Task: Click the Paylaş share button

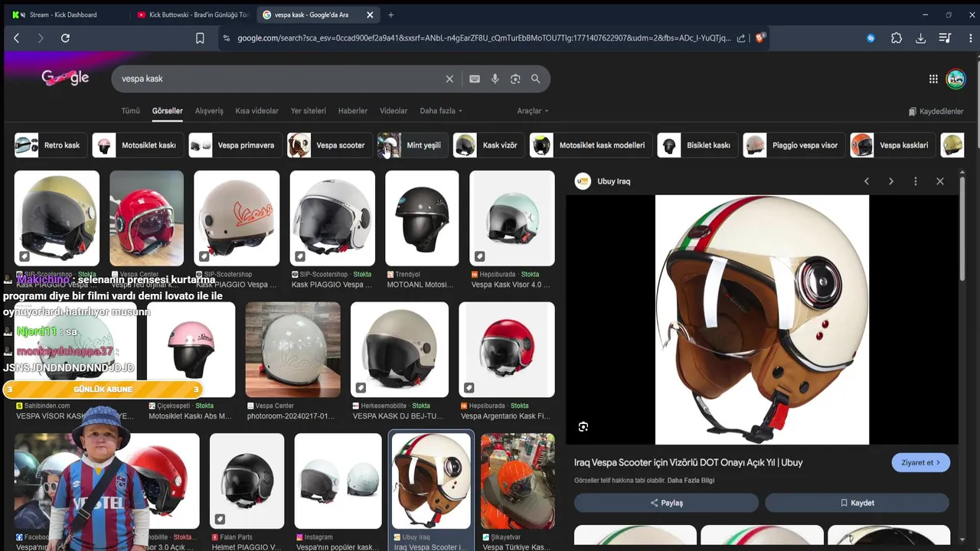Action: click(666, 503)
